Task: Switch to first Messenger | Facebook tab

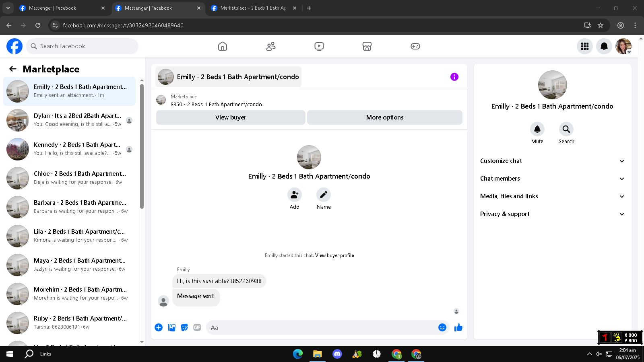Action: click(x=62, y=8)
